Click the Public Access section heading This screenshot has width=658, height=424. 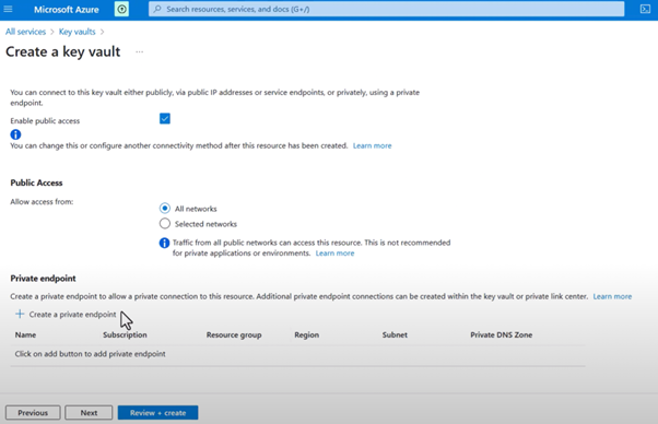pyautogui.click(x=37, y=183)
